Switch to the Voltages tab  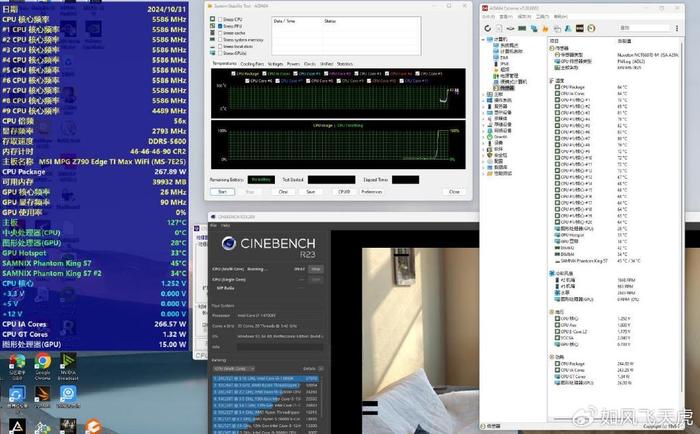[x=275, y=64]
